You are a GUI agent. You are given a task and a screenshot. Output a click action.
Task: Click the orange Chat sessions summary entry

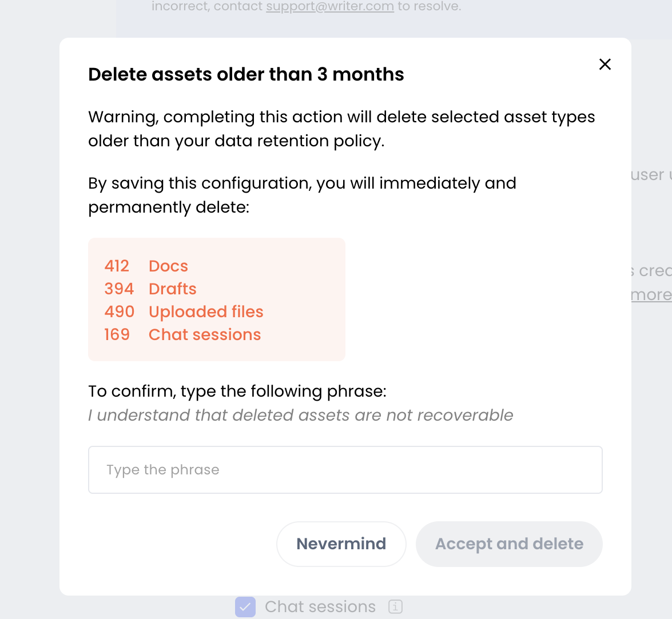pos(205,335)
